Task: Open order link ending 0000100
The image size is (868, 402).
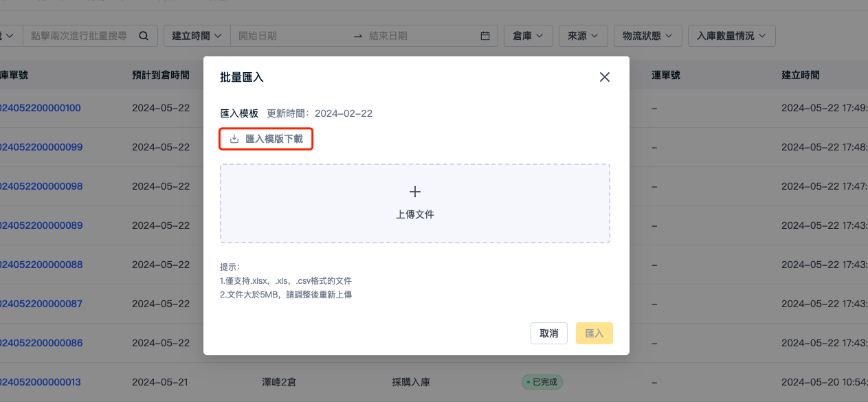Action: click(41, 108)
